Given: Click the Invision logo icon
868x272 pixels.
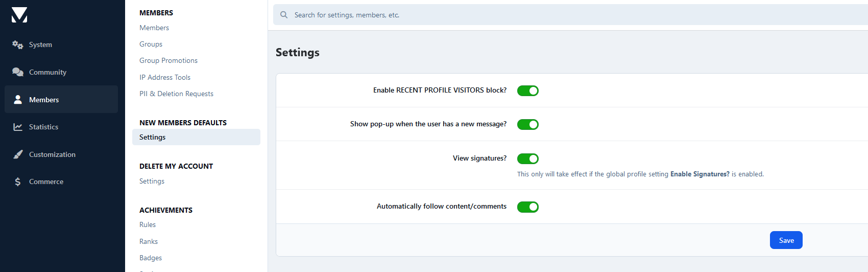Looking at the screenshot, I should point(19,15).
